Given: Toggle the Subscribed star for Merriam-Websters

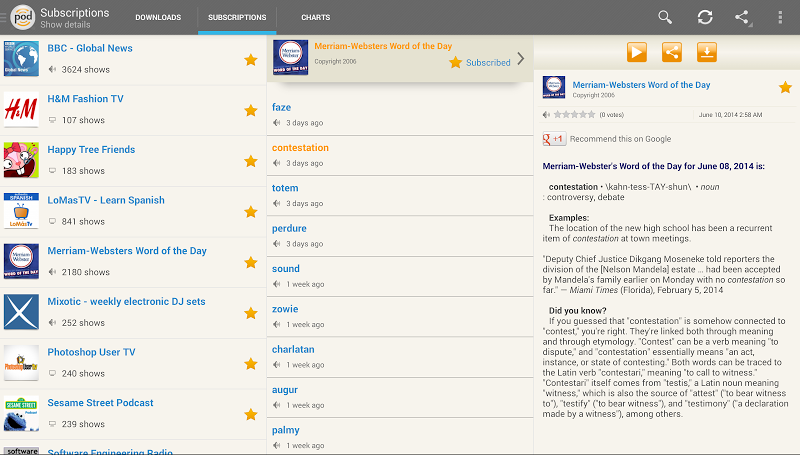Looking at the screenshot, I should click(456, 62).
